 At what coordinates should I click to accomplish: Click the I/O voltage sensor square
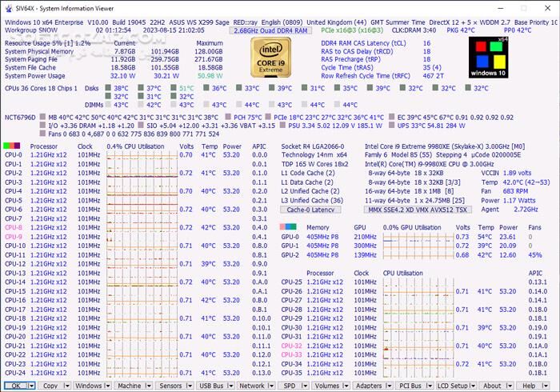[43, 125]
